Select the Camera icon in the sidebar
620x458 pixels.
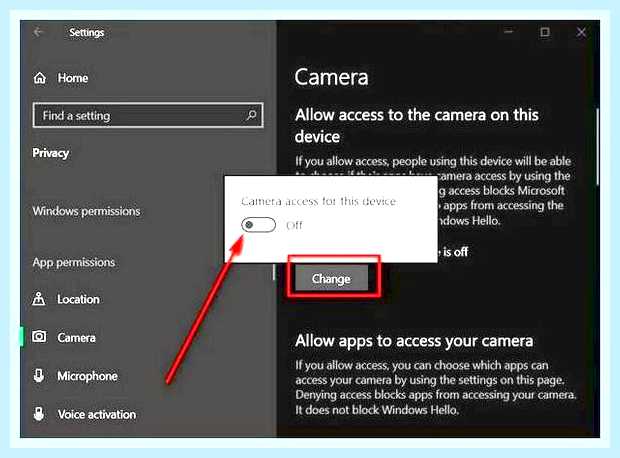[x=39, y=337]
